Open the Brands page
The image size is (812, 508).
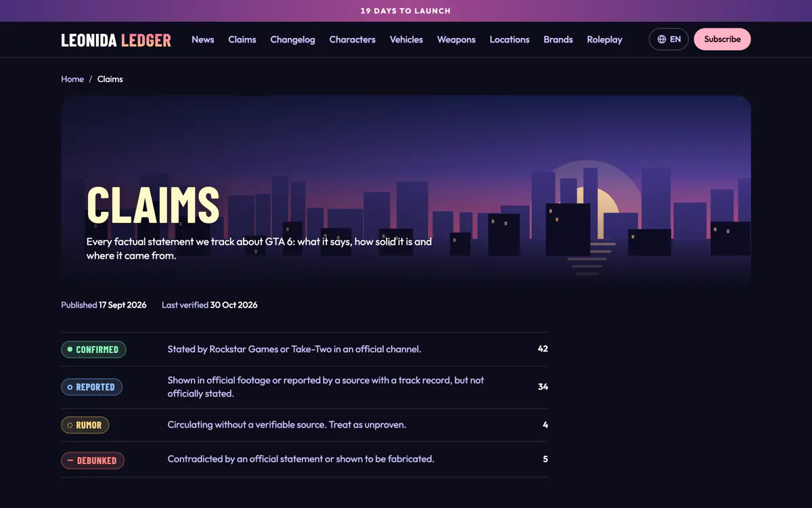(558, 39)
